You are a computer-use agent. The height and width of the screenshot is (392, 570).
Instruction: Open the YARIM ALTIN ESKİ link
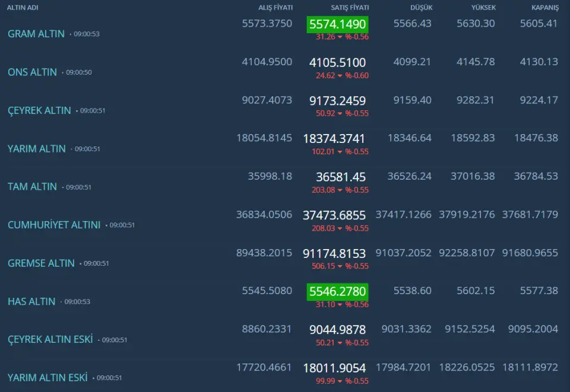(47, 378)
